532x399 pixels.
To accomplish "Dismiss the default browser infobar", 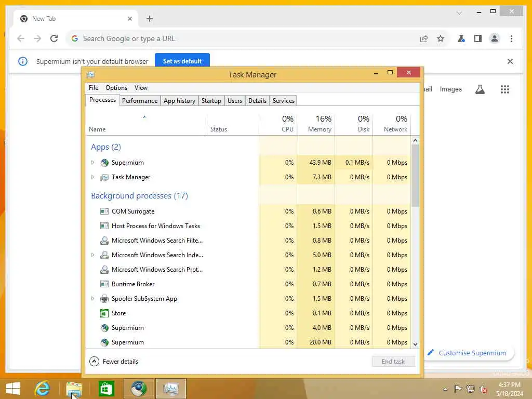I will click(510, 61).
